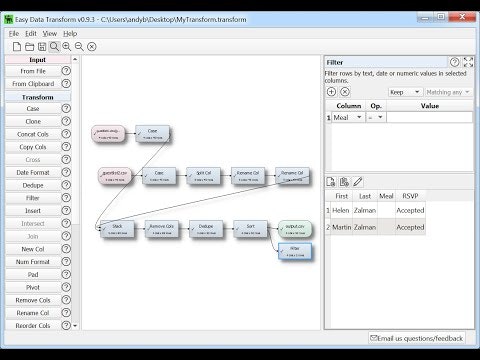Open help icon next to Date Format

pos(66,172)
